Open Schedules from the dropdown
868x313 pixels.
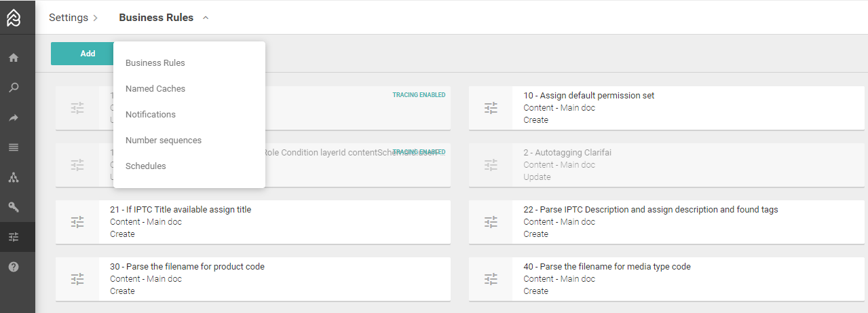(146, 166)
